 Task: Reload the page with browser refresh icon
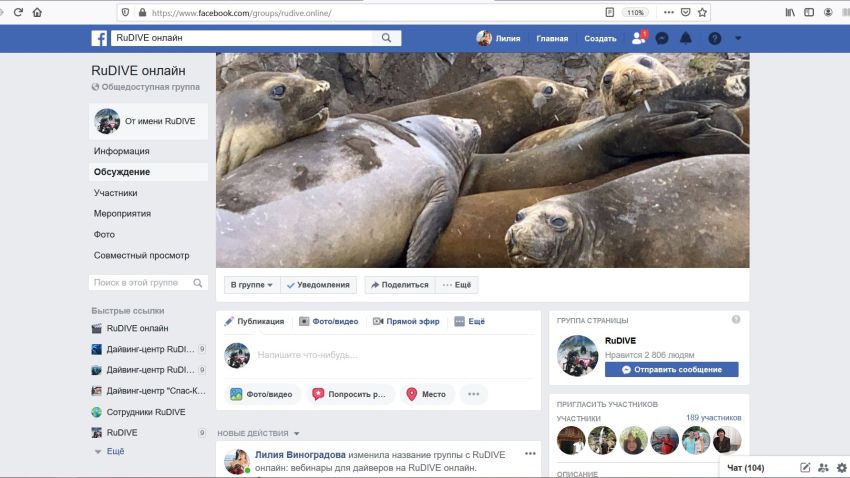coord(18,12)
